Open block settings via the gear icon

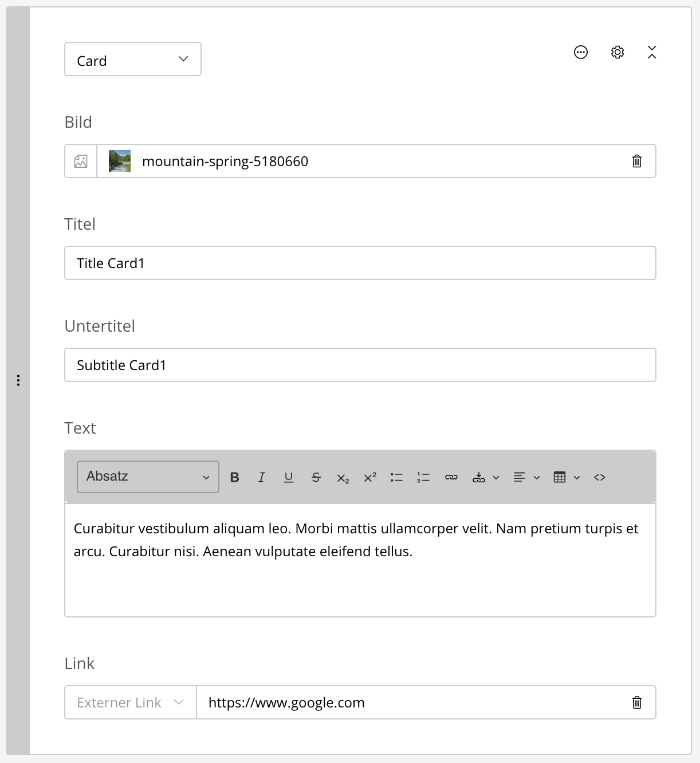[618, 52]
